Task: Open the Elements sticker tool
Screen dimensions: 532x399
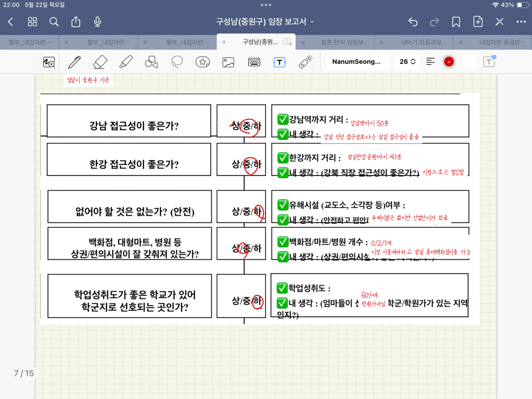Action: [203, 62]
